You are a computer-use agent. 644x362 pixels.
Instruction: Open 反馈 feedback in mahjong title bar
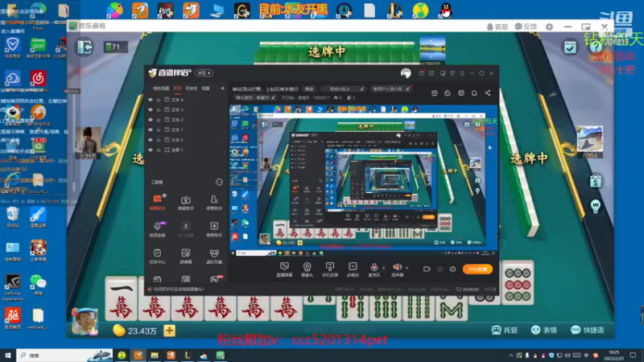(526, 27)
